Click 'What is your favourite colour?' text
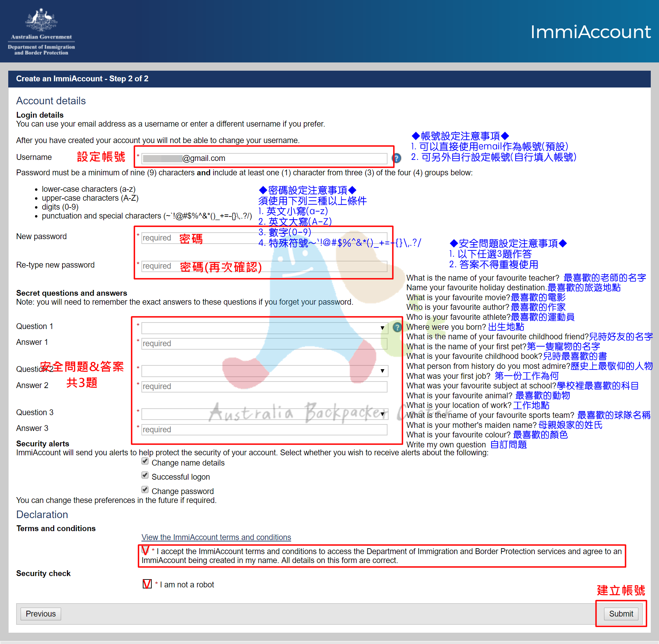The image size is (659, 644). (x=459, y=435)
